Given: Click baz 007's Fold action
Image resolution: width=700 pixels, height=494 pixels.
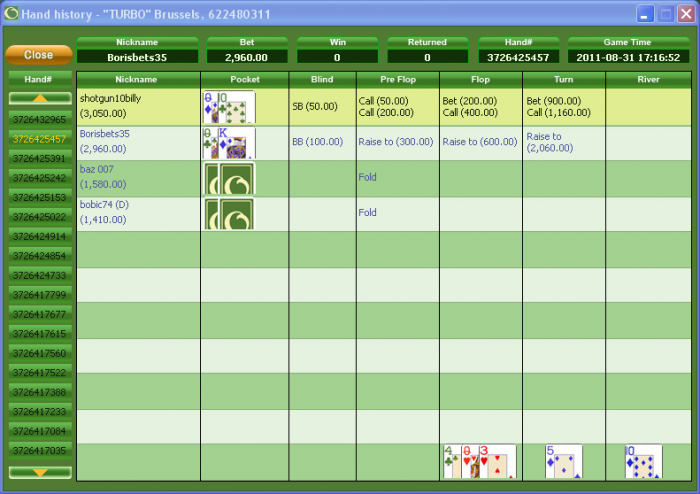Looking at the screenshot, I should click(367, 177).
